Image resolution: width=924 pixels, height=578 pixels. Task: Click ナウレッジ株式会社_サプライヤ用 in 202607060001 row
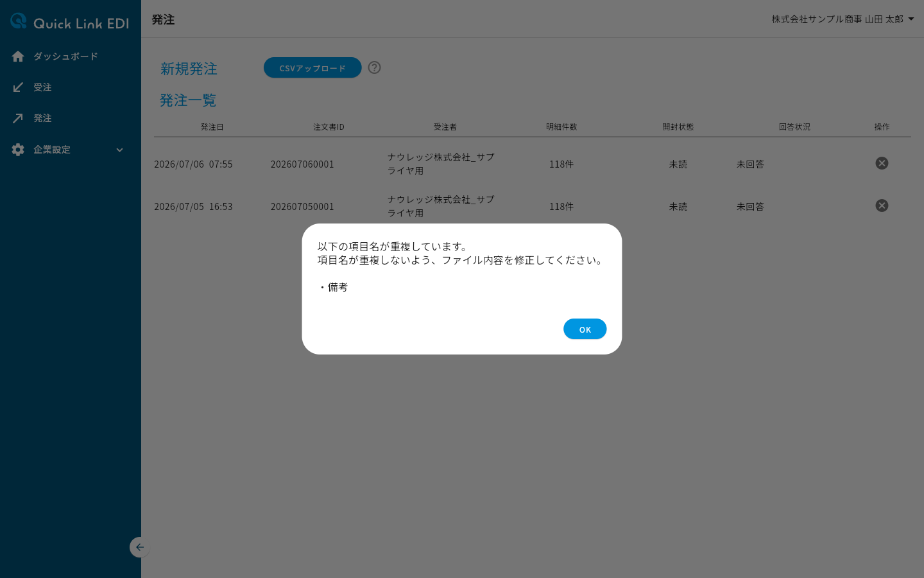(x=441, y=164)
